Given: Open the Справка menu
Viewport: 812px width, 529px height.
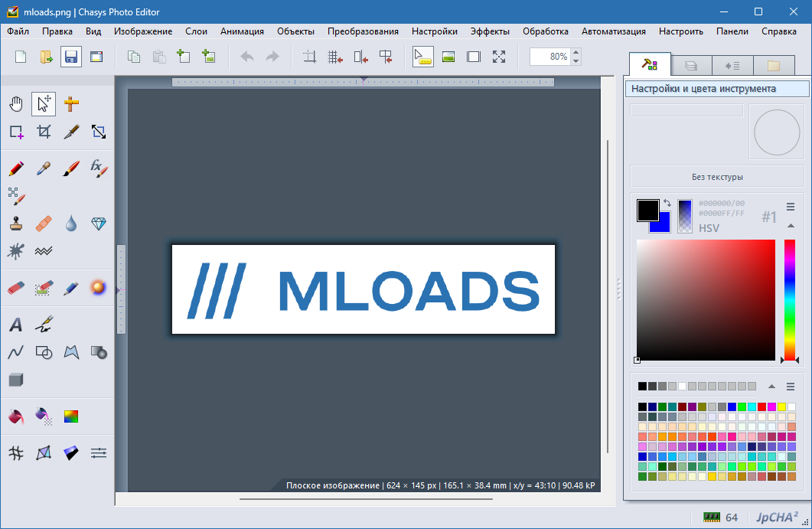Looking at the screenshot, I should 779,31.
